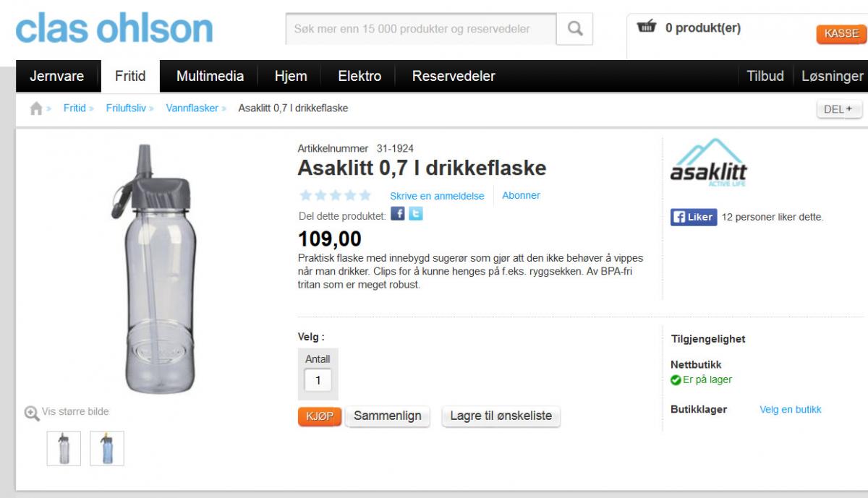The image size is (868, 498).
Task: Click Lagre til ønskeliste button
Action: pyautogui.click(x=501, y=416)
